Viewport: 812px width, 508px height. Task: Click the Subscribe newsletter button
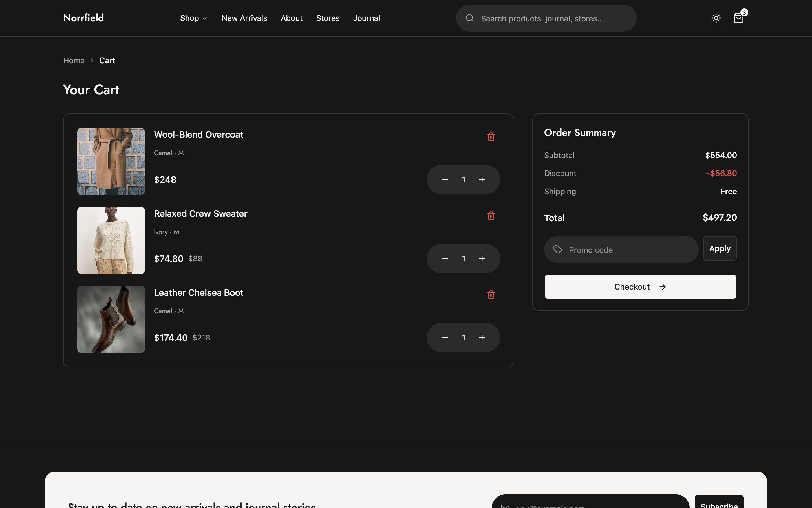pyautogui.click(x=719, y=502)
